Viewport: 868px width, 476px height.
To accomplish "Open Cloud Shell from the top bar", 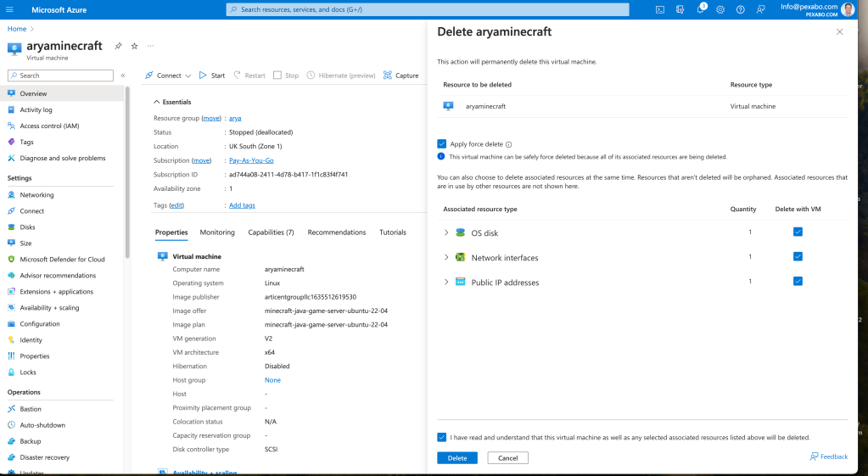I will pos(660,9).
